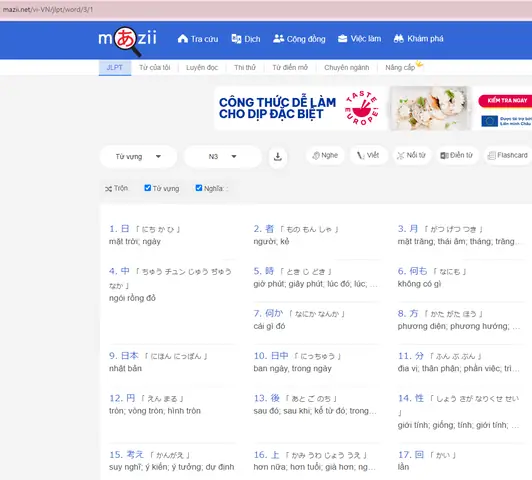Open the N3 level dropdown
The image size is (532, 480).
coord(223,157)
